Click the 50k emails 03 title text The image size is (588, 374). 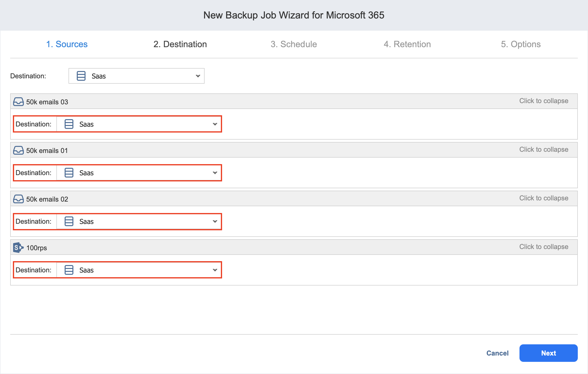click(x=47, y=102)
